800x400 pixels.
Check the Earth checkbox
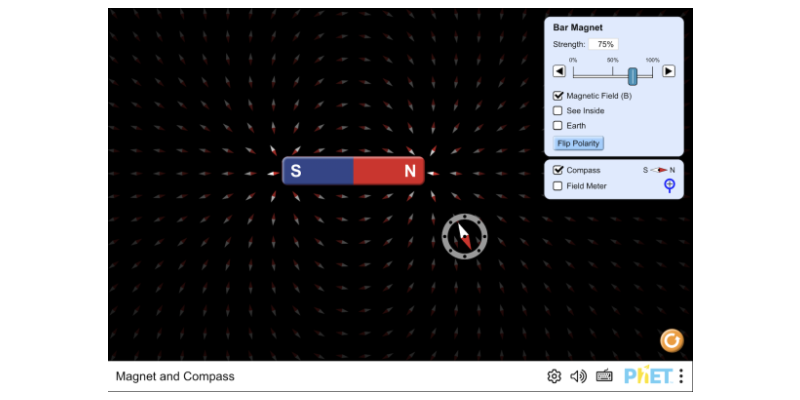[559, 126]
